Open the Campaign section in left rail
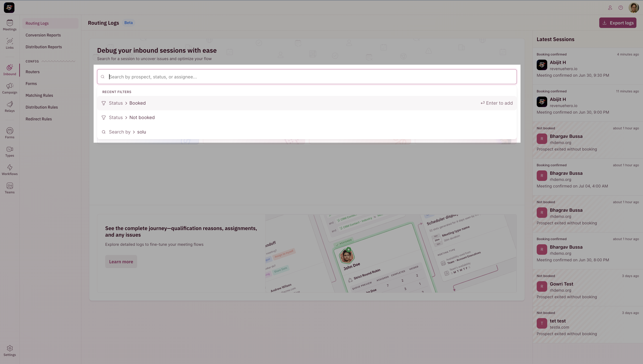The width and height of the screenshot is (643, 364). tap(9, 88)
